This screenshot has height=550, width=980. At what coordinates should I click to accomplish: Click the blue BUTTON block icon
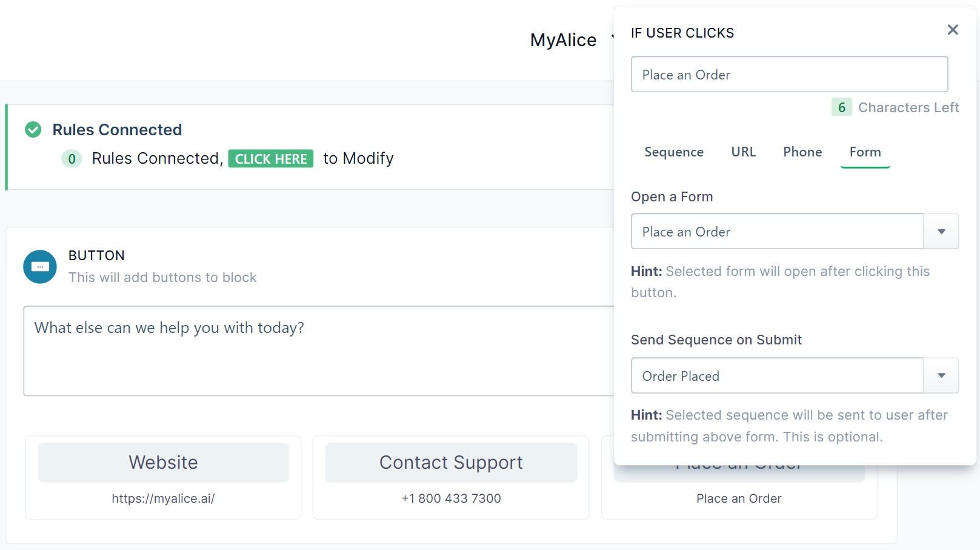click(x=40, y=267)
